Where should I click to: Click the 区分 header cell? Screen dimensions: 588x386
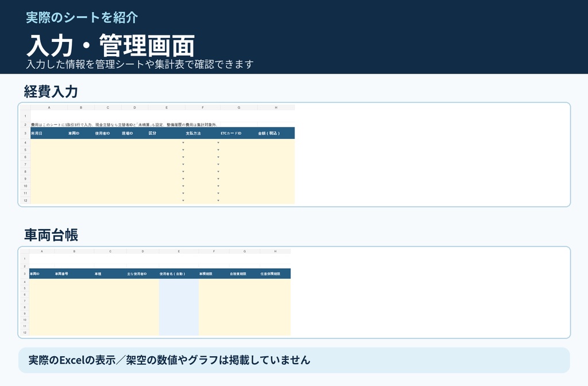(x=167, y=133)
